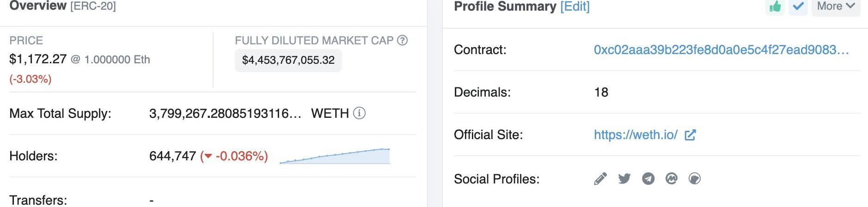The height and width of the screenshot is (207, 868).
Task: Click the $1,172.27 price value
Action: pyautogui.click(x=38, y=59)
